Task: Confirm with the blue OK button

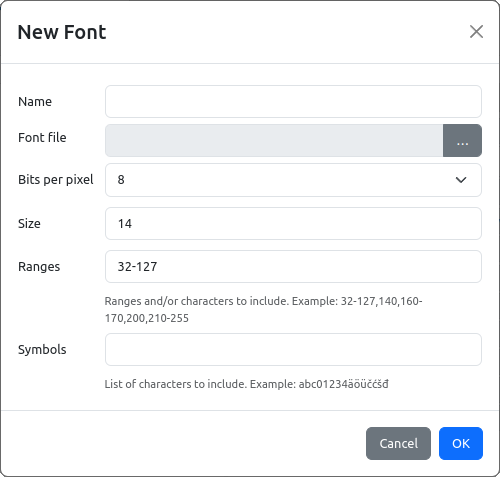Action: (461, 443)
